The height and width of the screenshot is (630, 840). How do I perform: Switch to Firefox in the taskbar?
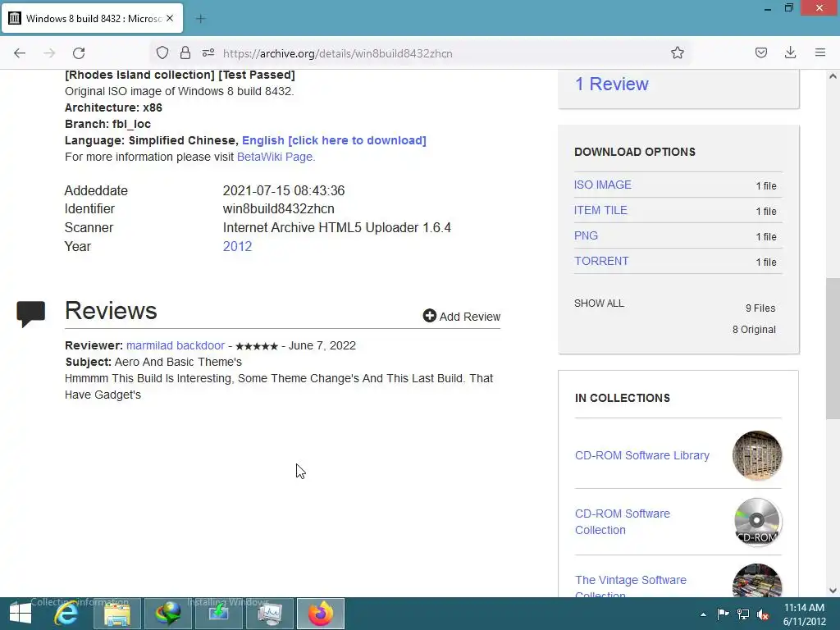pyautogui.click(x=321, y=614)
